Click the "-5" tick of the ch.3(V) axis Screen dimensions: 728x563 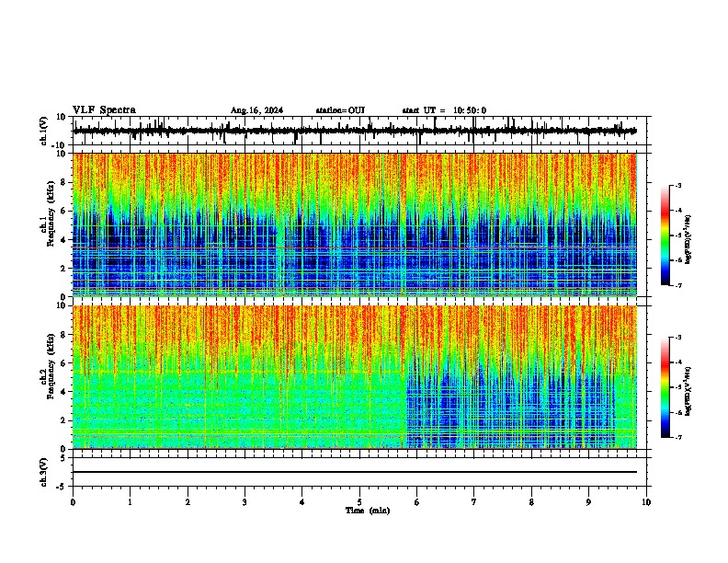pyautogui.click(x=63, y=487)
